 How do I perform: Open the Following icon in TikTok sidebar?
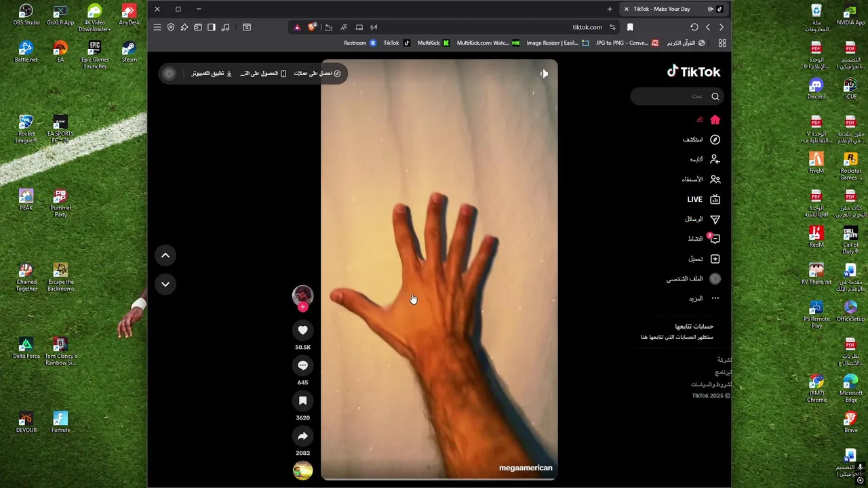[x=715, y=159]
